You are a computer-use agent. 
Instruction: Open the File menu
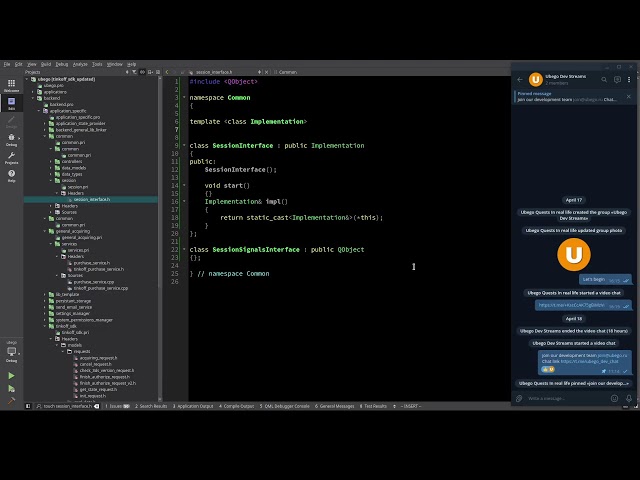tap(7, 64)
